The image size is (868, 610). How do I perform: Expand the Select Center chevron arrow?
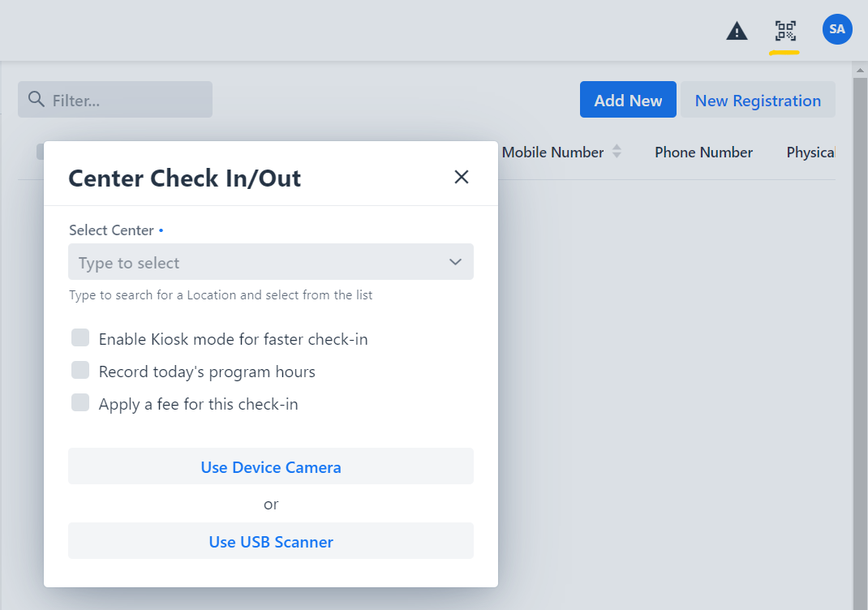tap(455, 262)
